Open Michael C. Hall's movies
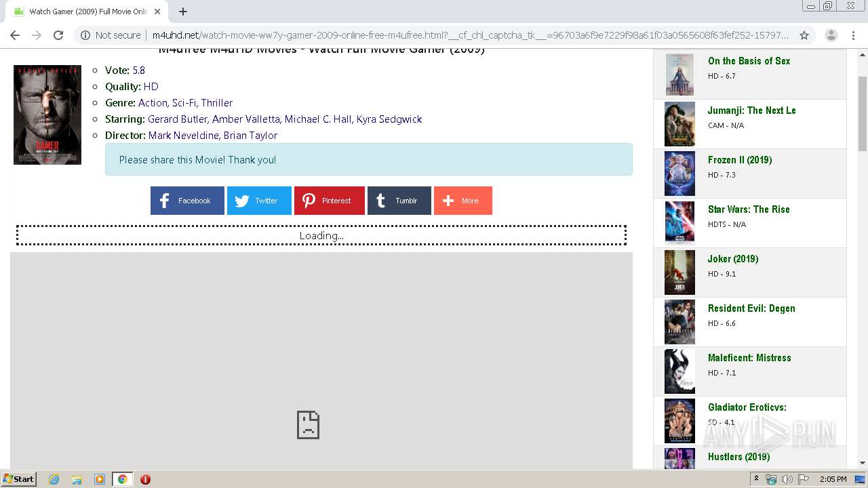 pos(318,119)
